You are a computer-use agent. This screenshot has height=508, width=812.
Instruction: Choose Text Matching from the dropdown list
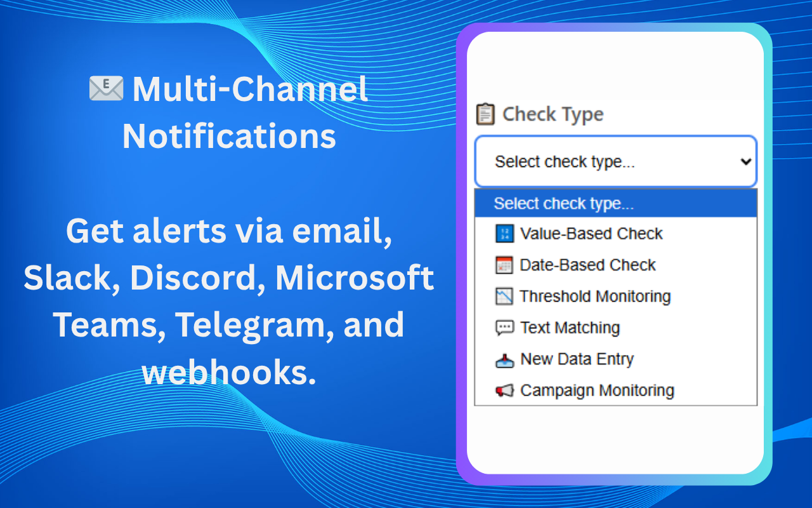569,328
